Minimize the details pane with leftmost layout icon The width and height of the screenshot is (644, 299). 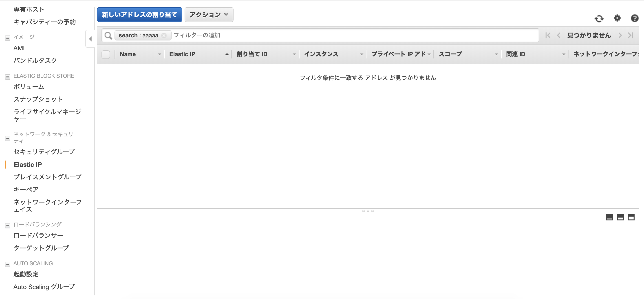[609, 217]
